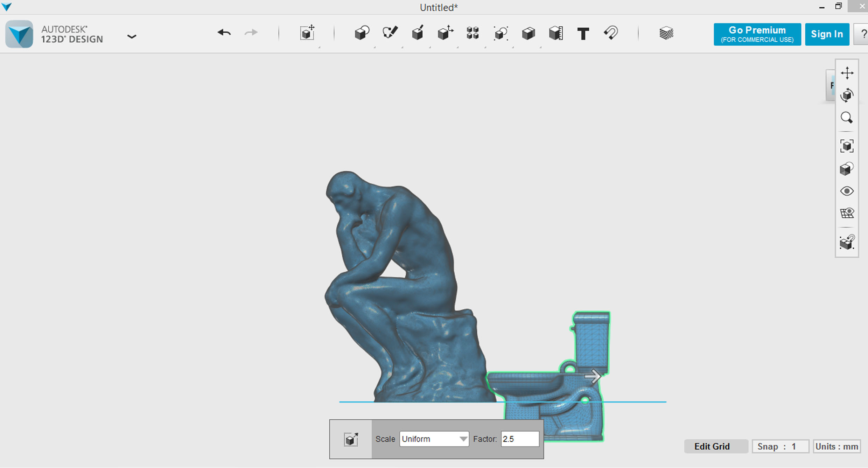Open the Transform tool in toolbar
The height and width of the screenshot is (468, 868).
coord(307,33)
